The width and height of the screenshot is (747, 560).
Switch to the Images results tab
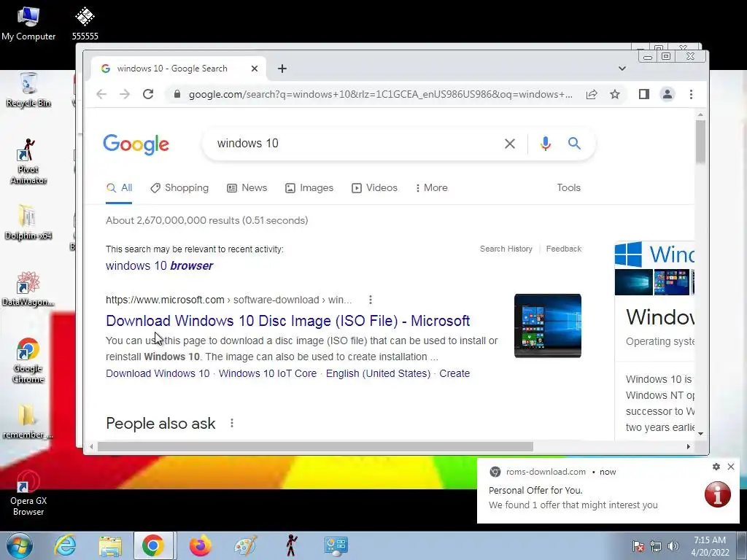pos(309,187)
